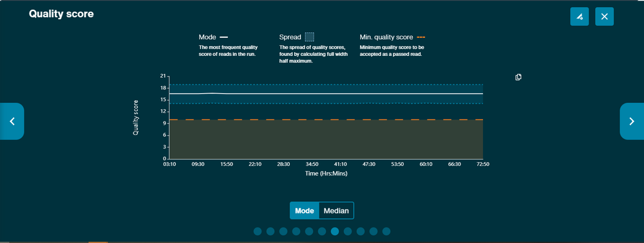
Task: Click the 'Min. quality score' legend label
Action: click(386, 37)
